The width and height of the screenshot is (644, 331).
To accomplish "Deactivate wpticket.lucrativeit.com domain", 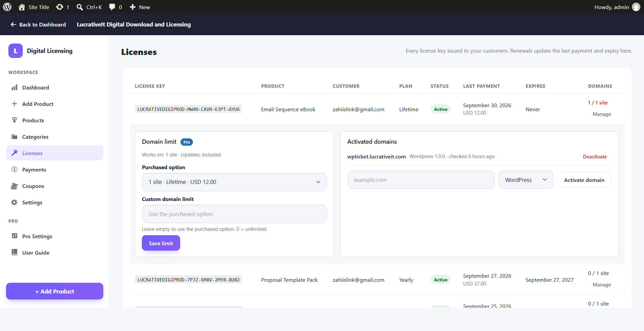I will click(595, 156).
